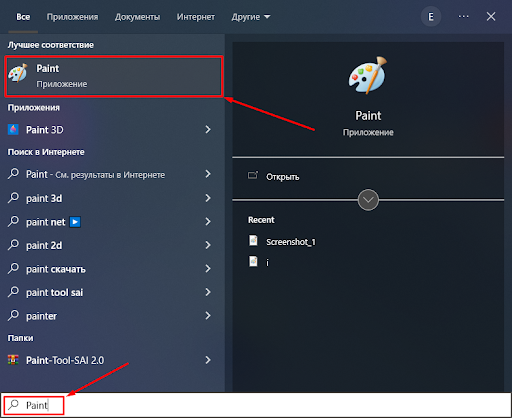Open recent file named i
The height and width of the screenshot is (418, 512).
pos(259,262)
